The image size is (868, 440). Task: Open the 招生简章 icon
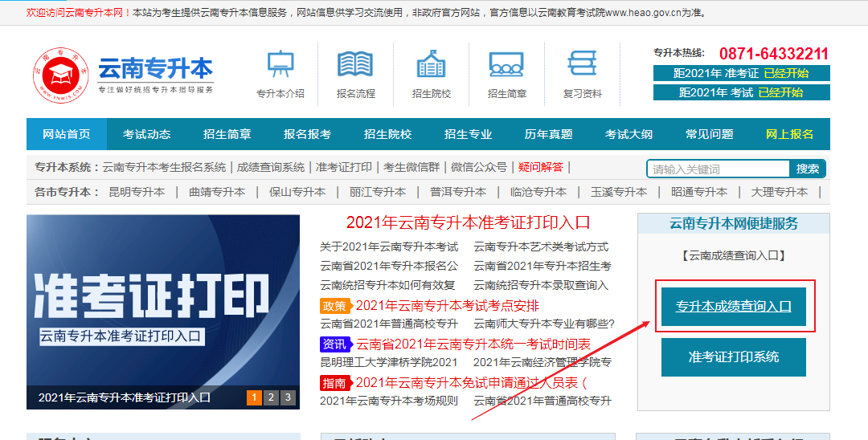pyautogui.click(x=506, y=64)
